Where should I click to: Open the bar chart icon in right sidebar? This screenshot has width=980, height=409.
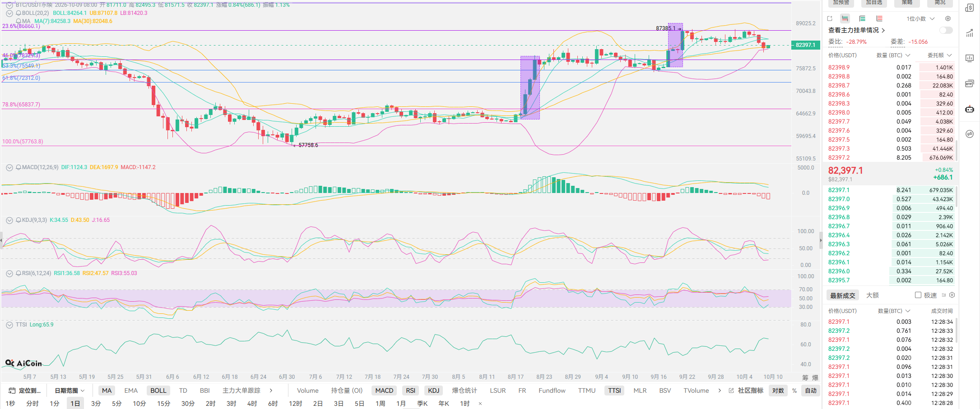970,58
